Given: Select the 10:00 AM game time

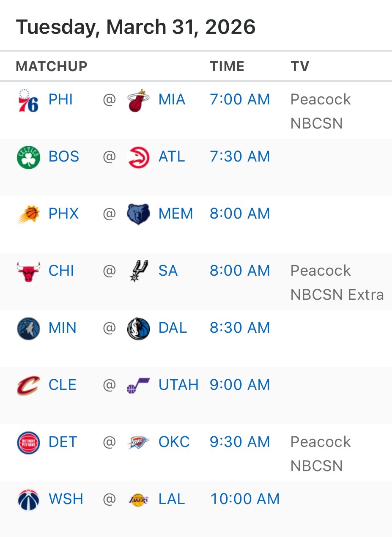Looking at the screenshot, I should 245,499.
